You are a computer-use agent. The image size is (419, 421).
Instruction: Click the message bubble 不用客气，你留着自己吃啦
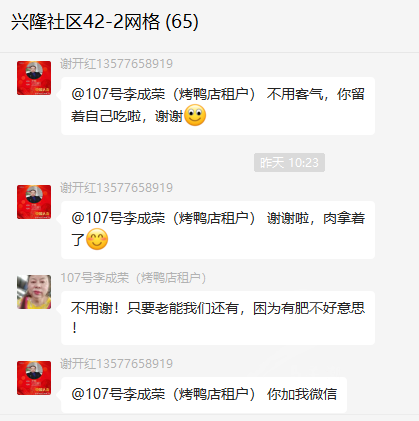pyautogui.click(x=218, y=106)
